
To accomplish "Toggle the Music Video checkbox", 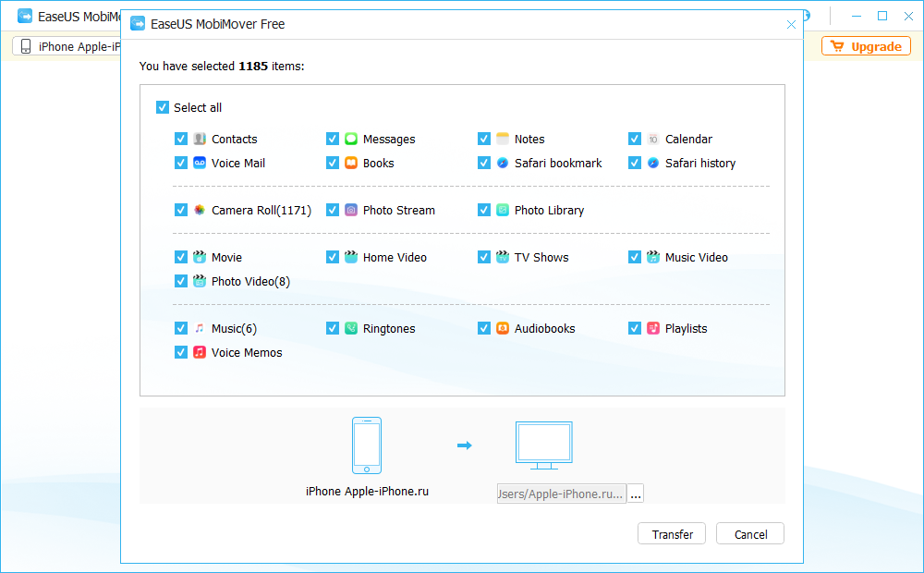I will click(x=635, y=257).
